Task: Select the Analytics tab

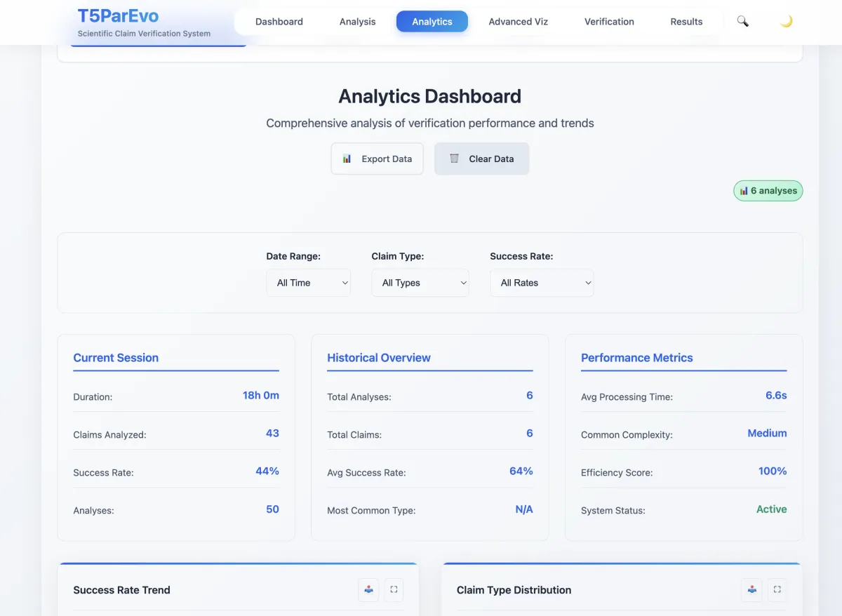Action: (x=432, y=22)
